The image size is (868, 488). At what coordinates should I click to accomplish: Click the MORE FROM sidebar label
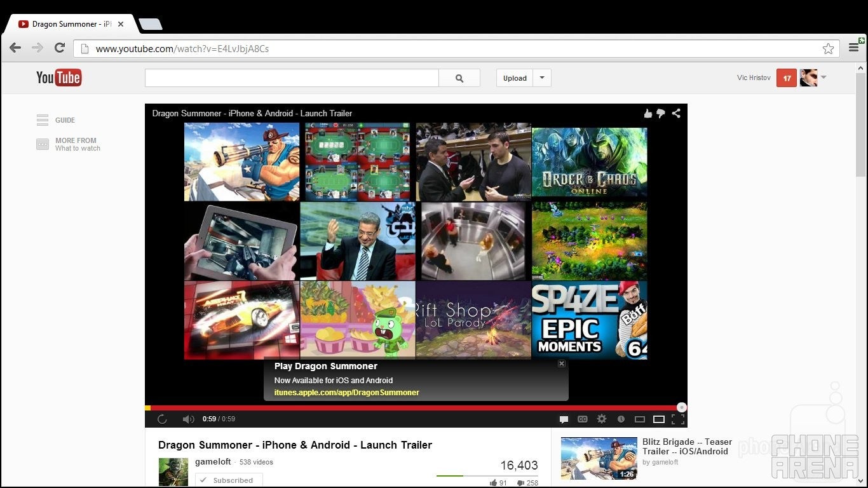pos(76,140)
